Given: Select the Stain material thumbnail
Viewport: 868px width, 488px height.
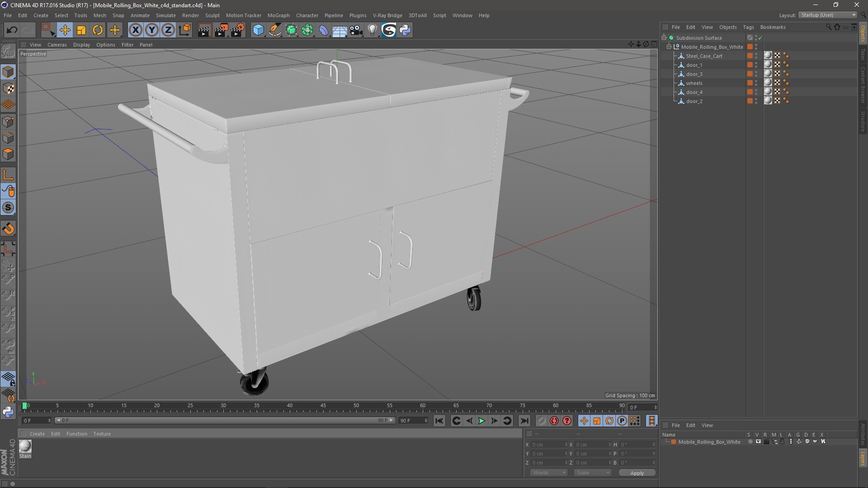Looking at the screenshot, I should tap(25, 446).
